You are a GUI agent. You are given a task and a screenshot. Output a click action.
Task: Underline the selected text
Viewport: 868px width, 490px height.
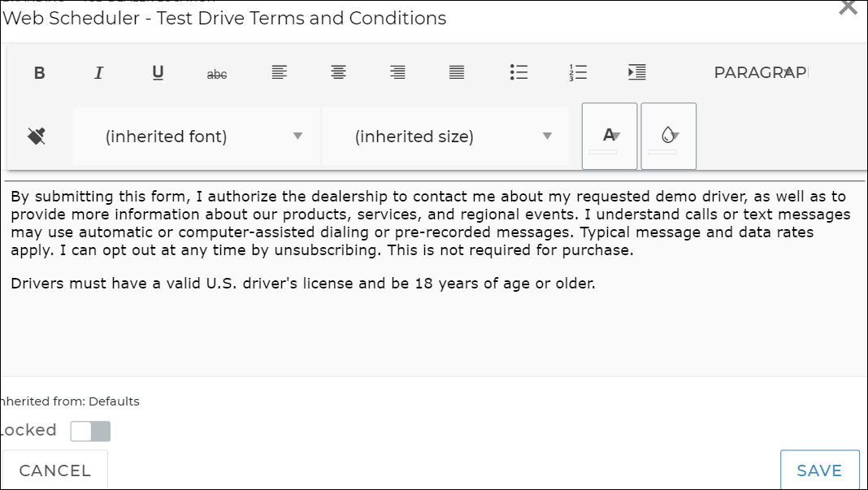click(x=158, y=73)
